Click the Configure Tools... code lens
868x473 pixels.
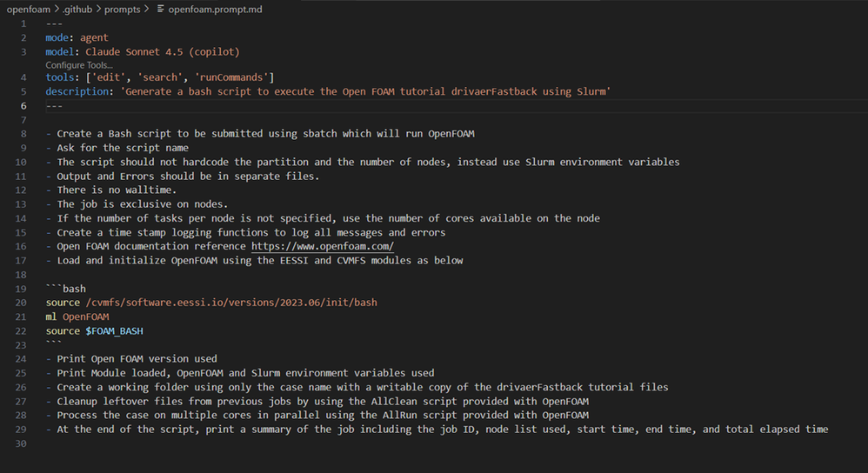[x=79, y=65]
